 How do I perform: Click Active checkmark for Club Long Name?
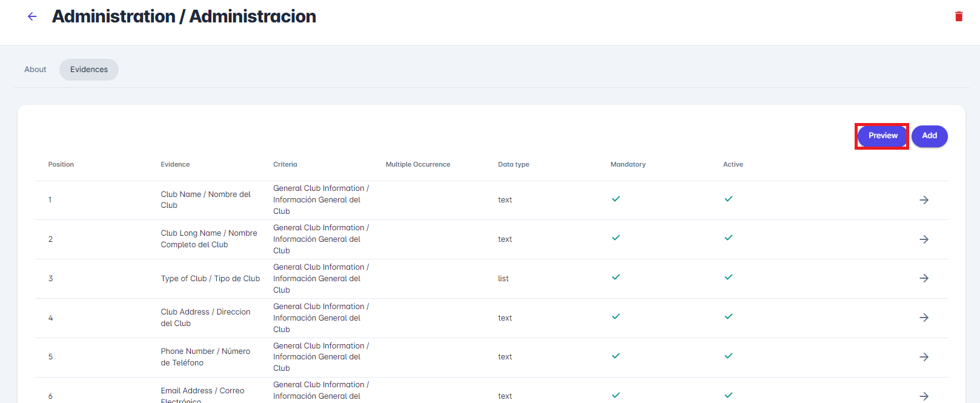tap(728, 238)
